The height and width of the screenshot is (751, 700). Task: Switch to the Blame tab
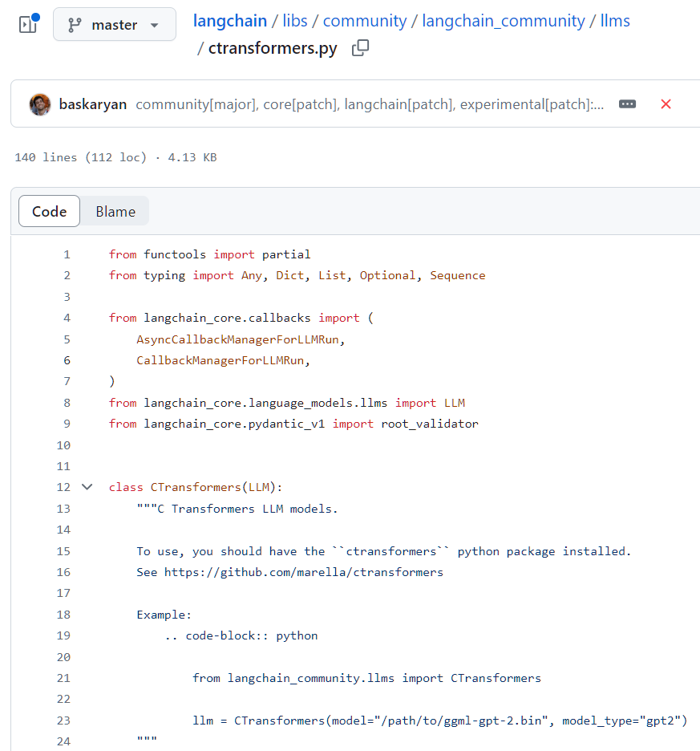point(115,211)
